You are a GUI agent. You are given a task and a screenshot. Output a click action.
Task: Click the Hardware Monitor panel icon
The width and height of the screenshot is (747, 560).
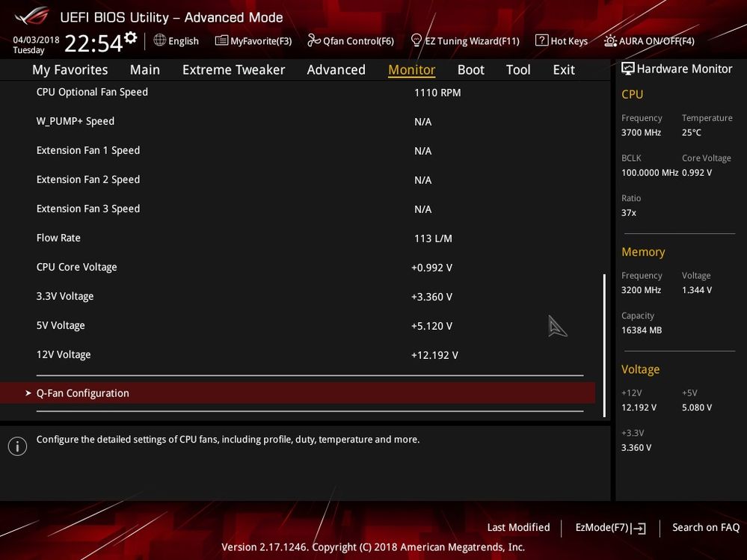627,69
